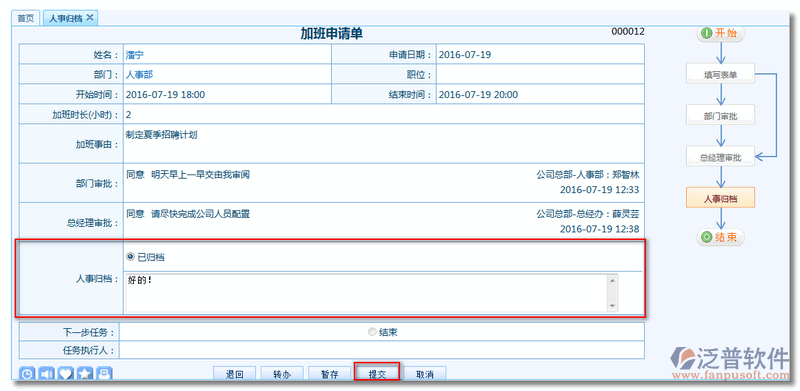The height and width of the screenshot is (391, 800).
Task: Click inside the 好的! comment textarea
Action: pos(366,292)
